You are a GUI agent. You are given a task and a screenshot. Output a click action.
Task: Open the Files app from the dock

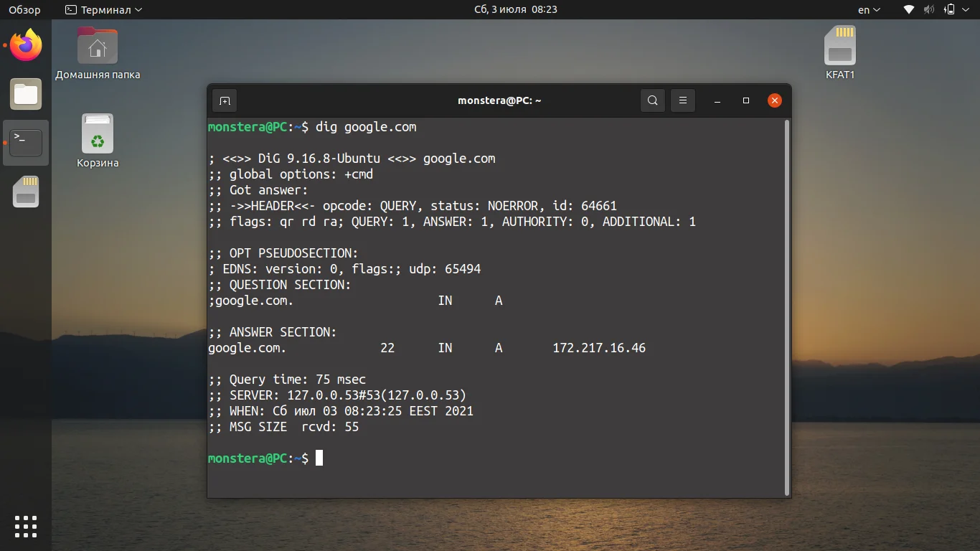point(26,94)
